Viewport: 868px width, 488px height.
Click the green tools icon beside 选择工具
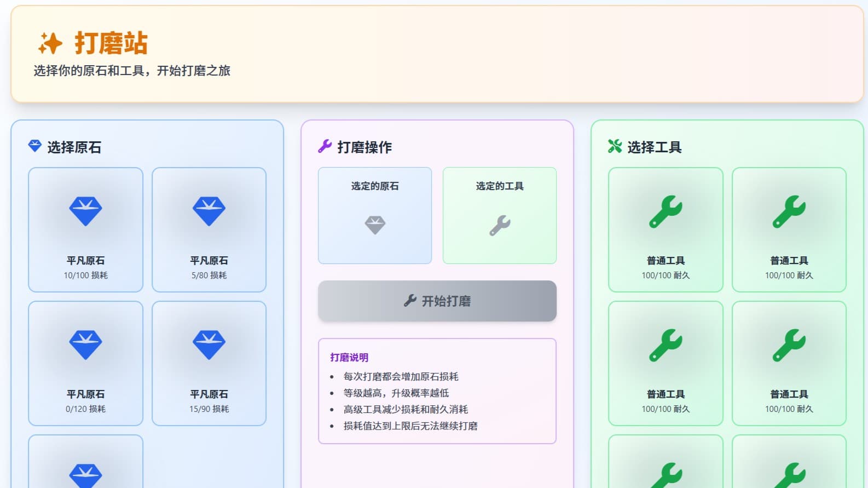point(615,146)
